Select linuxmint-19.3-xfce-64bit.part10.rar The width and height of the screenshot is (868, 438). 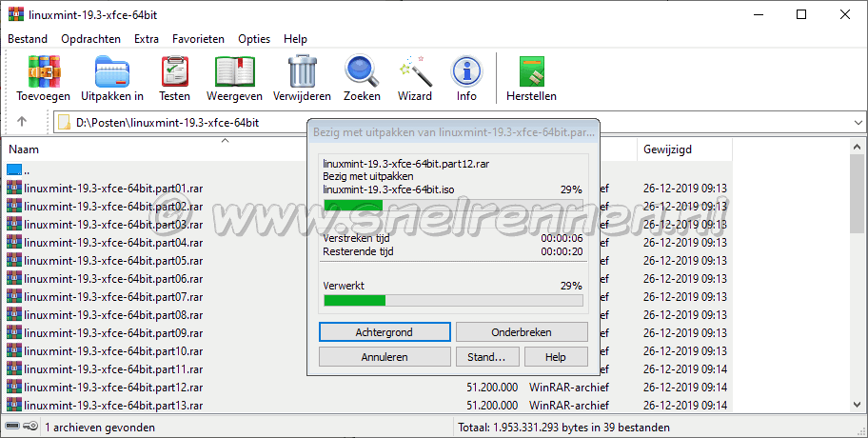click(113, 351)
